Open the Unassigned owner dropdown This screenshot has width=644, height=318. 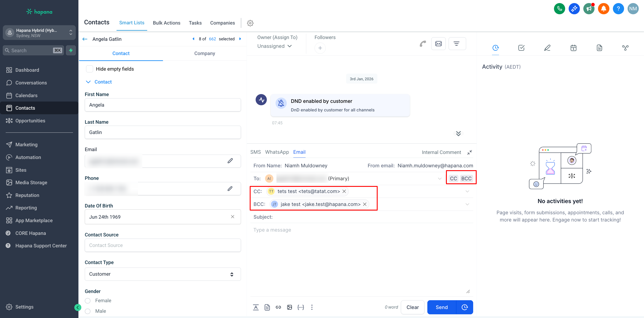274,46
